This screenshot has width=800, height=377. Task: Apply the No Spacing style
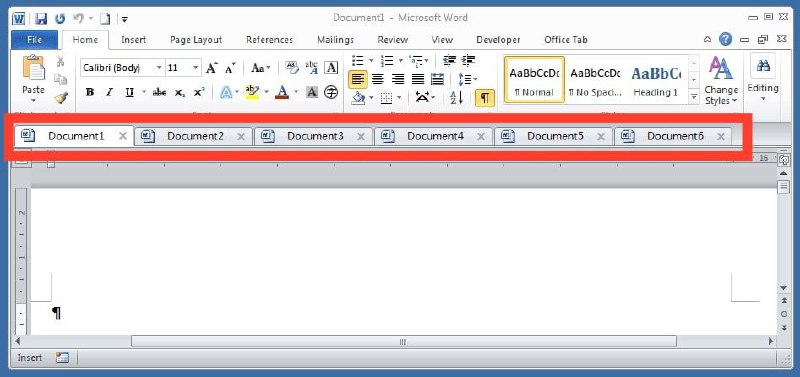click(x=595, y=80)
